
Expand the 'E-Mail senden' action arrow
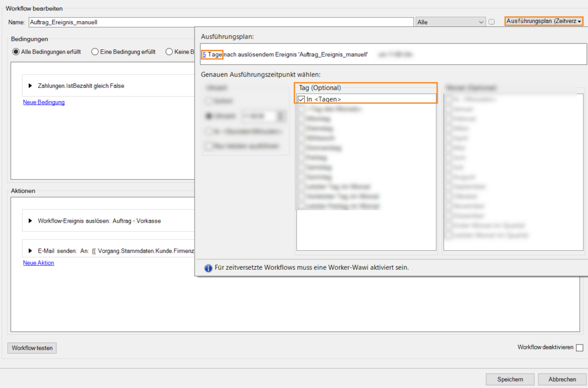pos(30,251)
